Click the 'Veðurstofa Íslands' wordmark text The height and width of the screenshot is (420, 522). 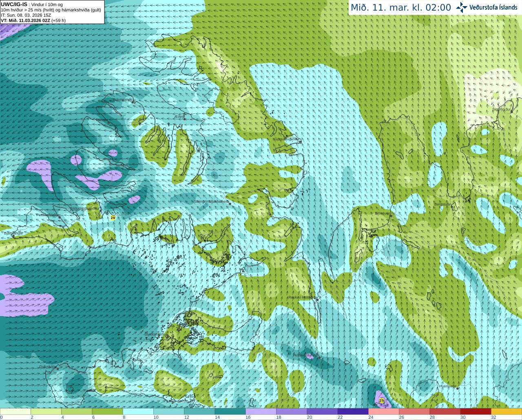point(493,7)
